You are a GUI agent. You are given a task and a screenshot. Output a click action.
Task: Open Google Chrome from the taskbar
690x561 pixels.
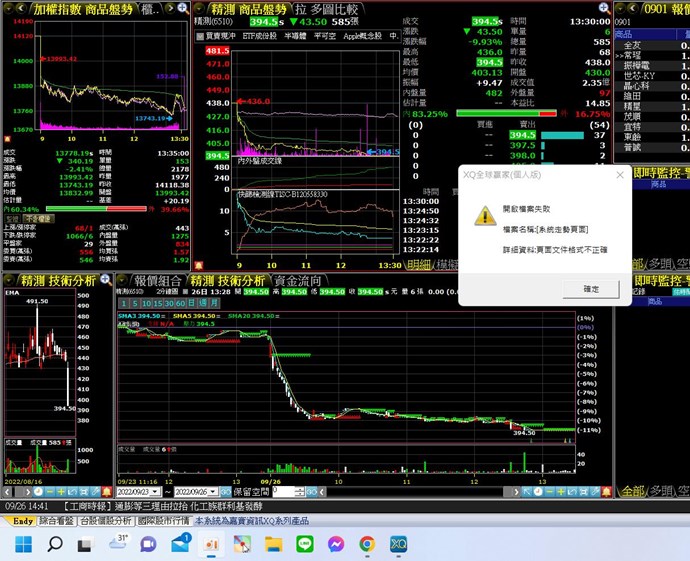tap(367, 544)
